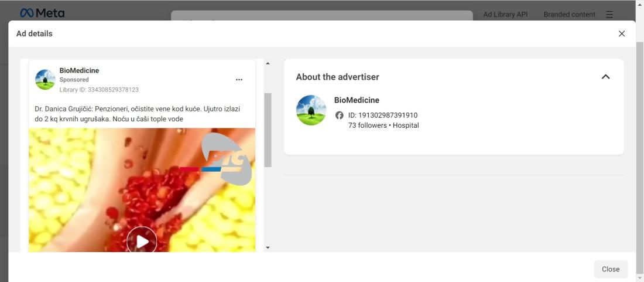Open the Branded content link
The width and height of the screenshot is (644, 282).
point(569,15)
